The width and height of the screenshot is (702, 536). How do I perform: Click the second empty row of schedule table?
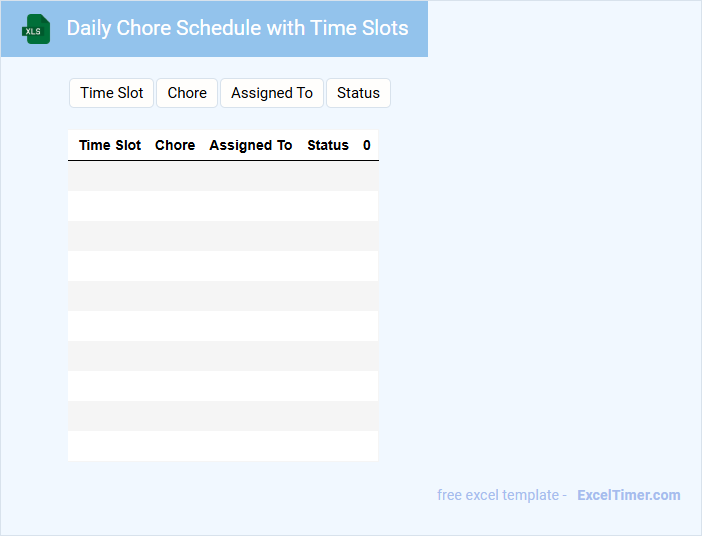coord(223,206)
